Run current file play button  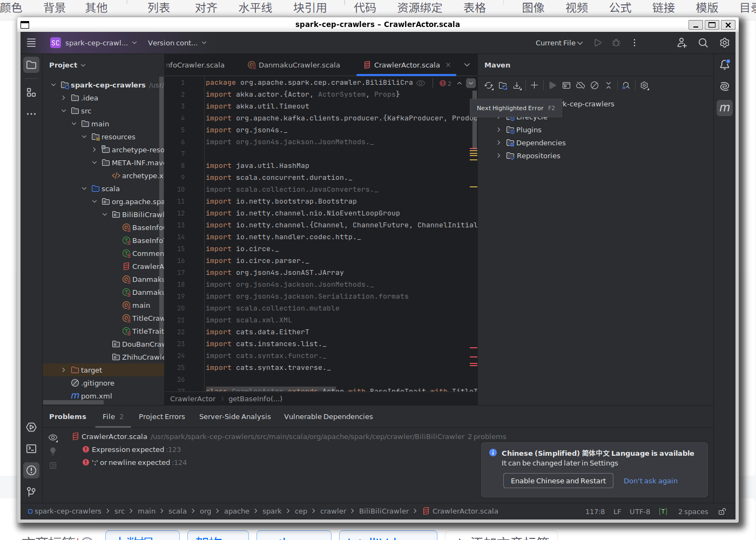tap(598, 43)
